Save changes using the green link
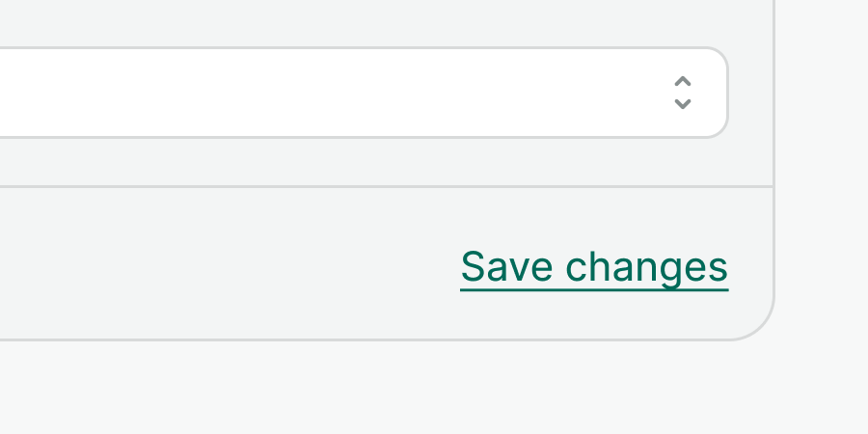 click(594, 266)
